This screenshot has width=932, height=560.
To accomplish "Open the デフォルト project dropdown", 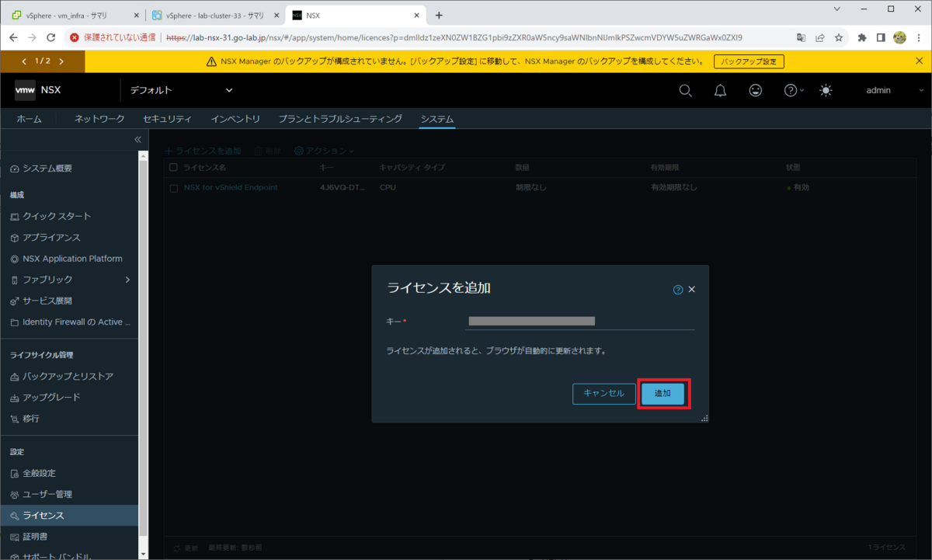I will [182, 90].
